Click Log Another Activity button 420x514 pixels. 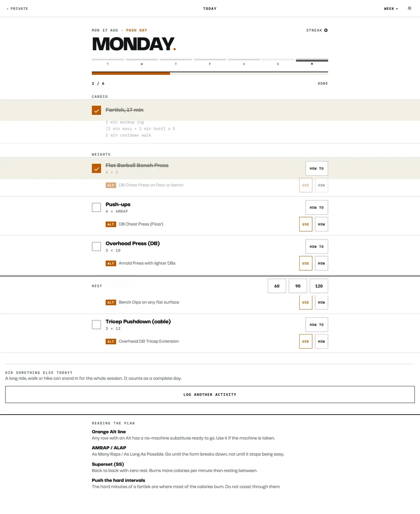click(210, 394)
